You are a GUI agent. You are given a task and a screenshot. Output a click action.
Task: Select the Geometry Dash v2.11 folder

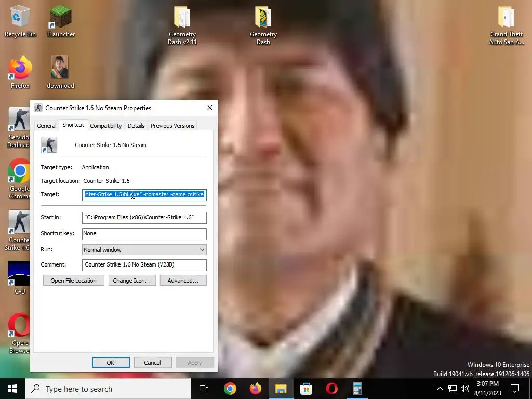182,25
